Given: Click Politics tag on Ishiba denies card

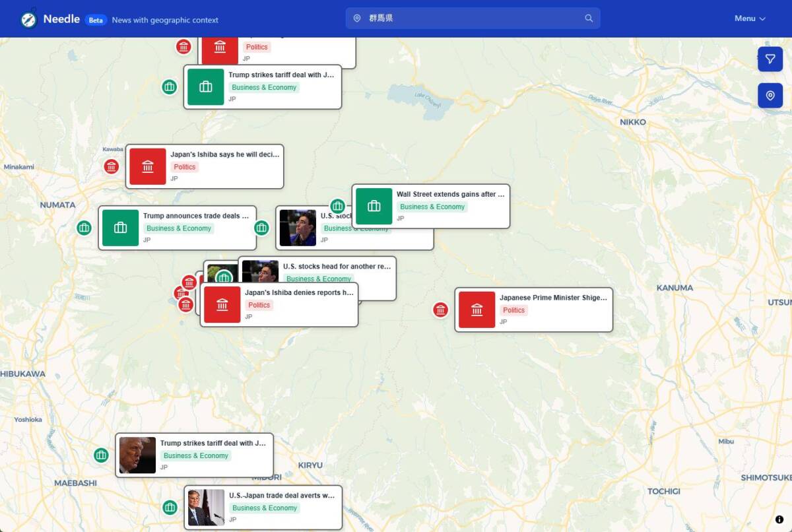Looking at the screenshot, I should click(259, 305).
